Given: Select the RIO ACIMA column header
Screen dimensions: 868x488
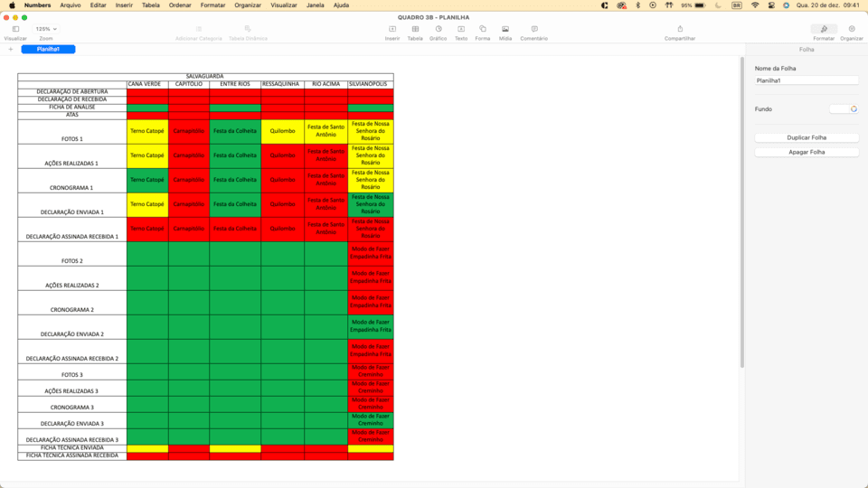Looking at the screenshot, I should pyautogui.click(x=326, y=84).
